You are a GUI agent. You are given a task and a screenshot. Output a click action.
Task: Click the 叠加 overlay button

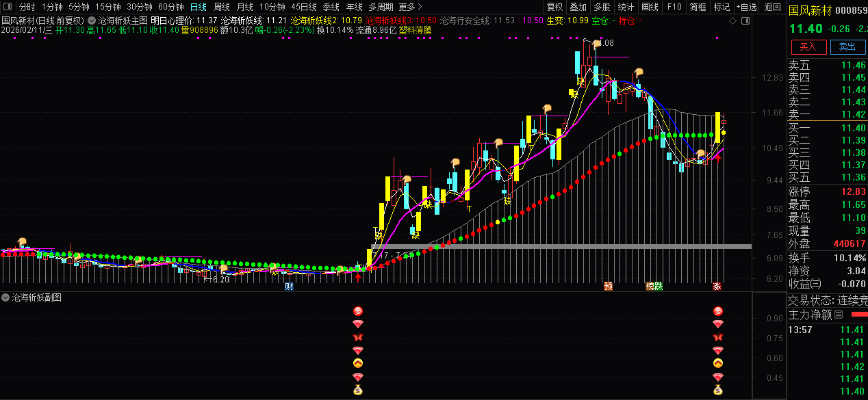pyautogui.click(x=578, y=7)
